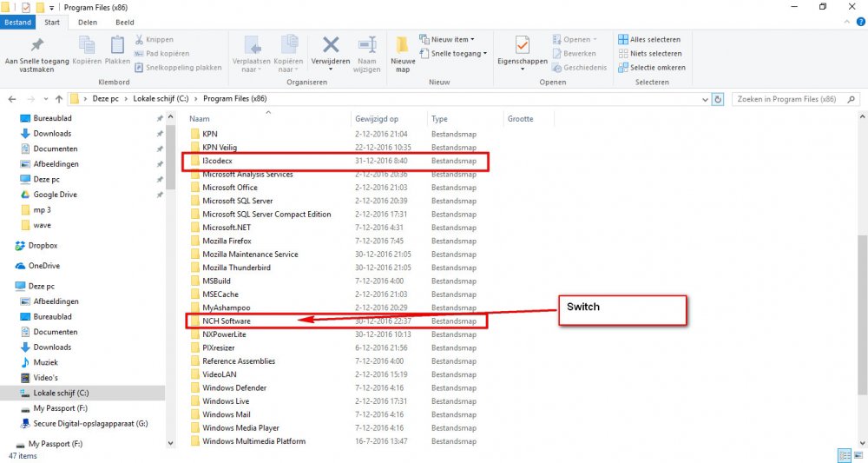The image size is (868, 463).
Task: Open the Nieuw item dropdown
Action: click(448, 39)
